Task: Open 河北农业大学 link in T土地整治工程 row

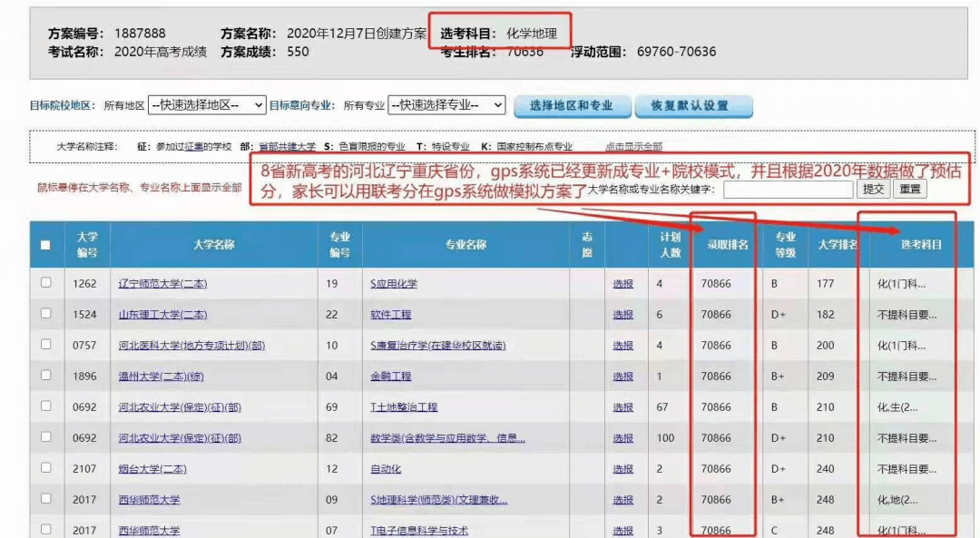Action: [180, 407]
